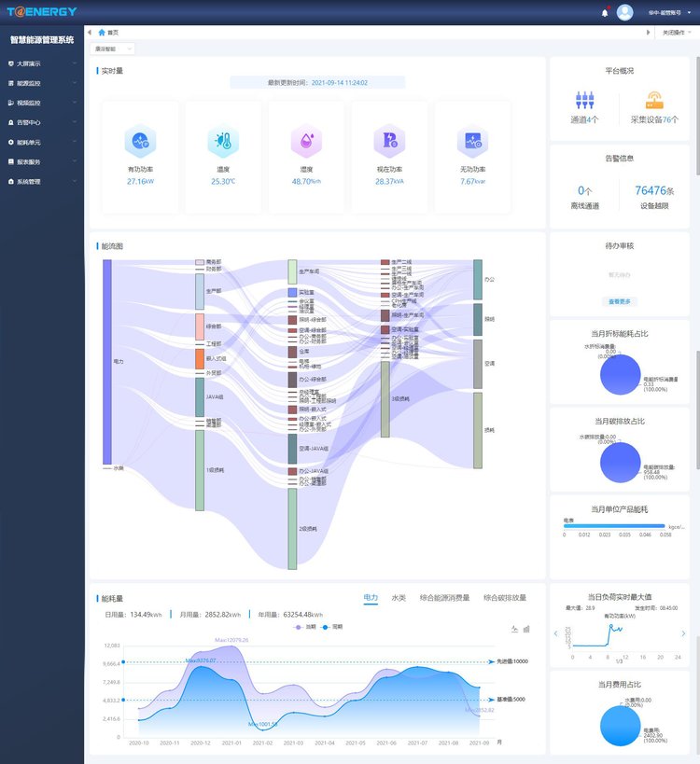Click the 无功功率 reactive power icon
700x764 pixels.
473,141
